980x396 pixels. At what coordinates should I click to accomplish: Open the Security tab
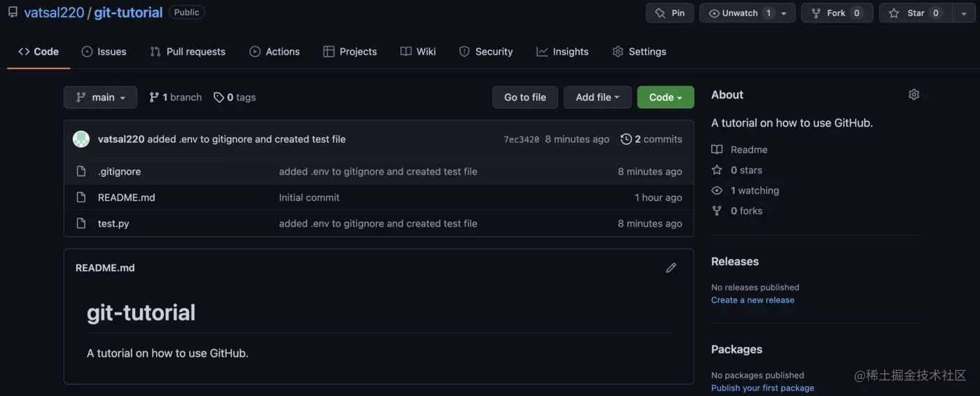[486, 52]
